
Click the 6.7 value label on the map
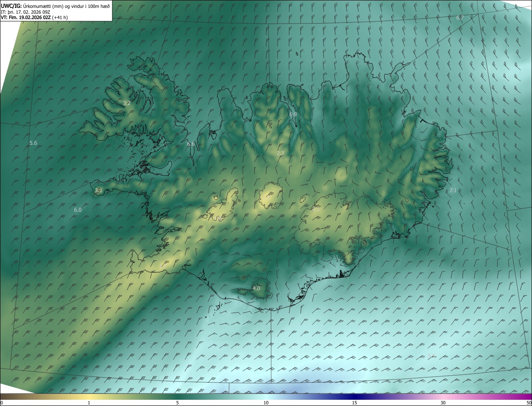click(460, 17)
